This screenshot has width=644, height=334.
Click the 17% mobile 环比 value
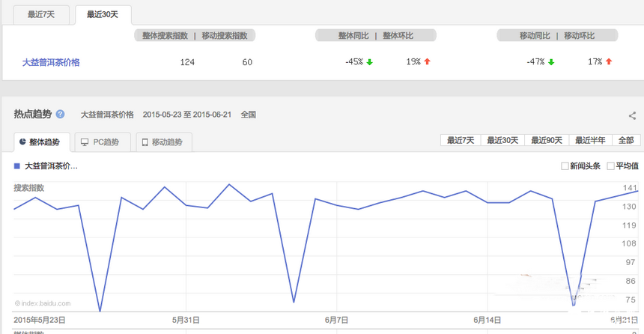[595, 62]
